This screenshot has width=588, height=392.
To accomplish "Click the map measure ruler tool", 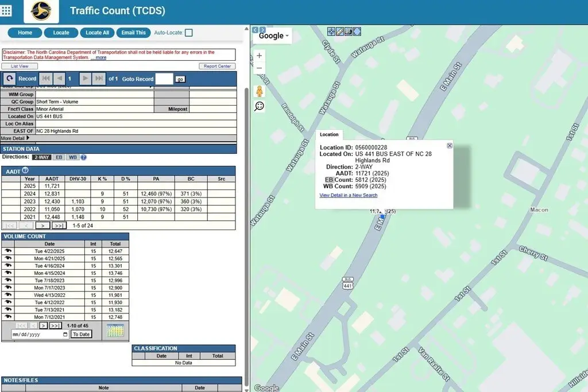I will pos(339,32).
